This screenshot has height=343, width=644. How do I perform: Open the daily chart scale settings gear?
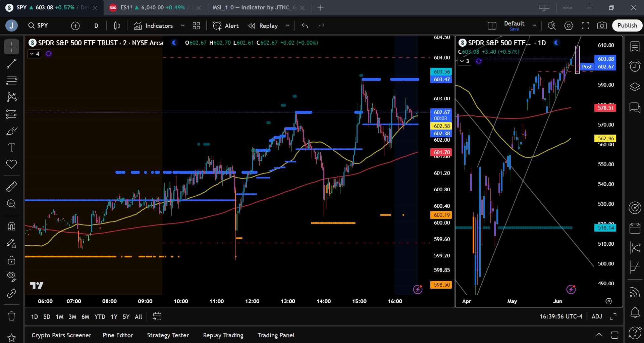609,301
